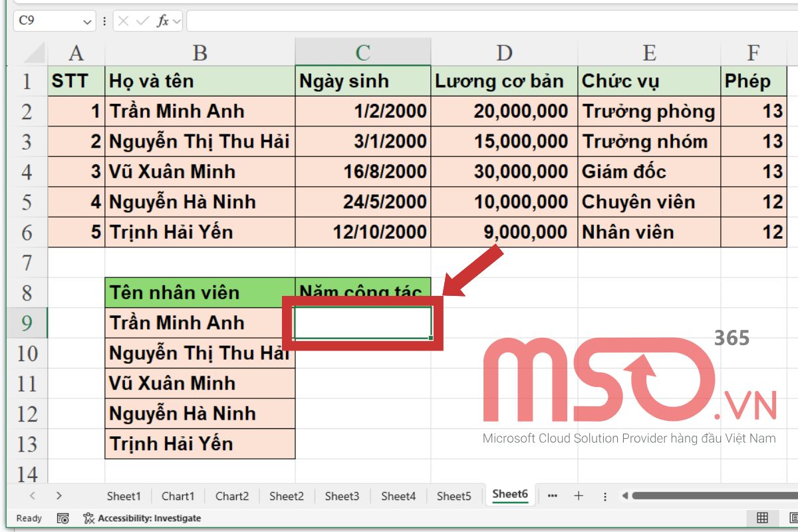This screenshot has width=798, height=532.
Task: Expand the dropdown next to fx
Action: [177, 21]
